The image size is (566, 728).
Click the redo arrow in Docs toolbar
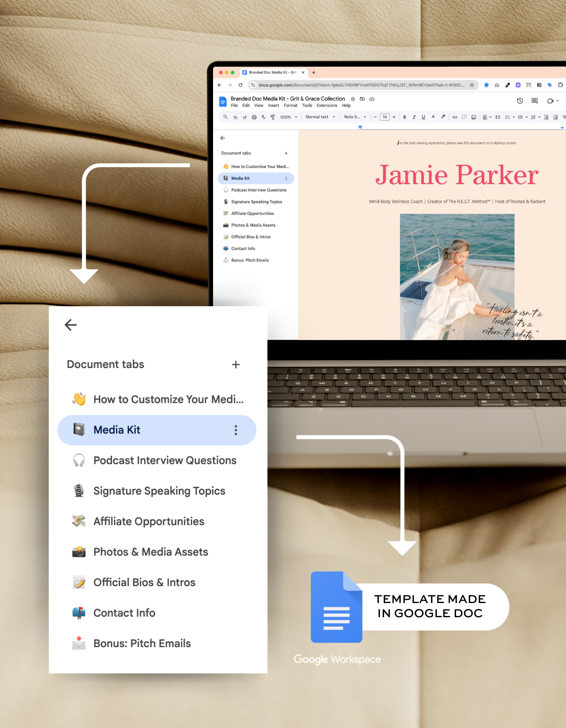[245, 117]
